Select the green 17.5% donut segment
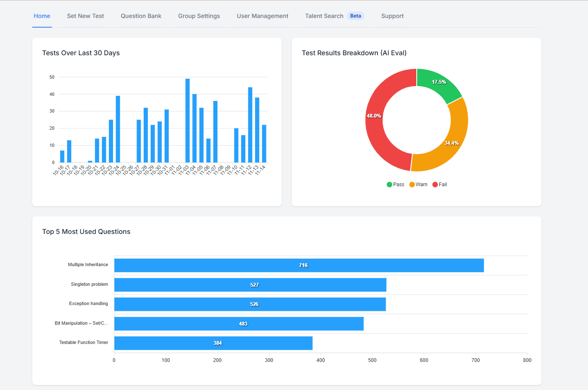 pyautogui.click(x=438, y=82)
